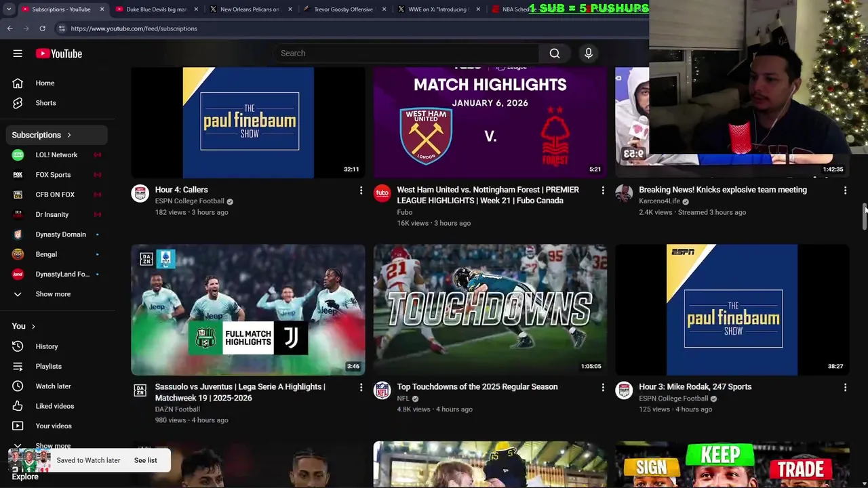Screen dimensions: 868x488
Task: Switch to New Orleans Pelicans X tab
Action: click(x=250, y=9)
